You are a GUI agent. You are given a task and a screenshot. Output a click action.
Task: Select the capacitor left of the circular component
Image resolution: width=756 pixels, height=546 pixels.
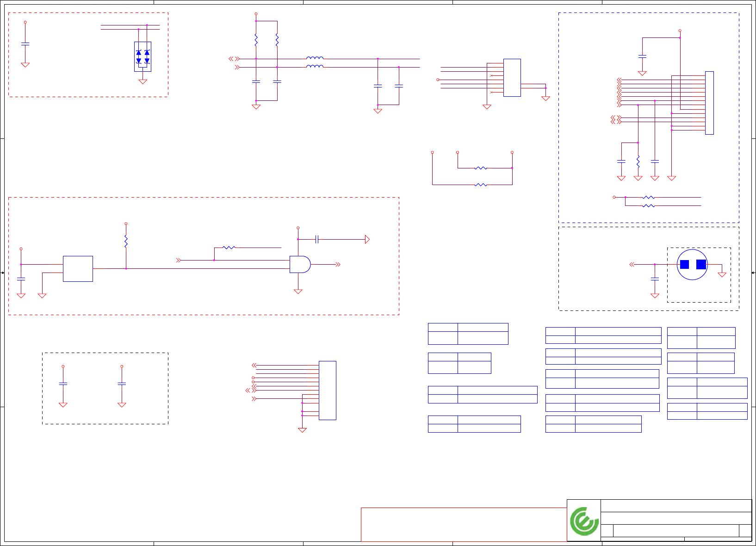coord(655,279)
